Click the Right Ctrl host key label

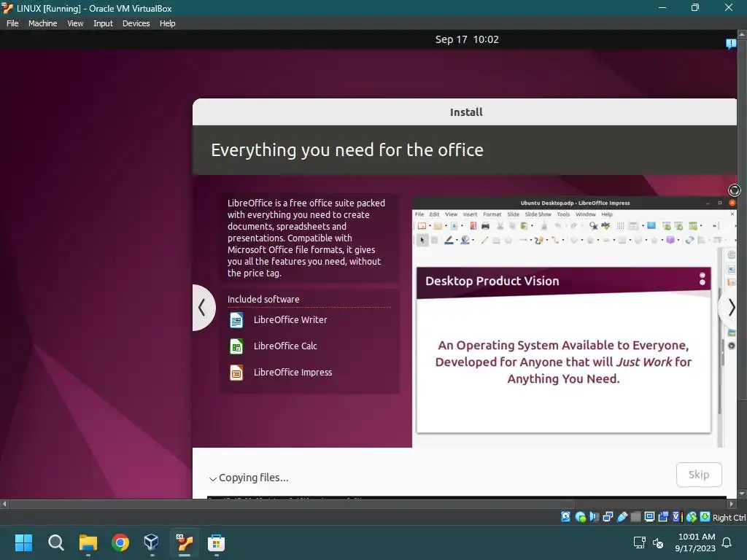tap(729, 518)
